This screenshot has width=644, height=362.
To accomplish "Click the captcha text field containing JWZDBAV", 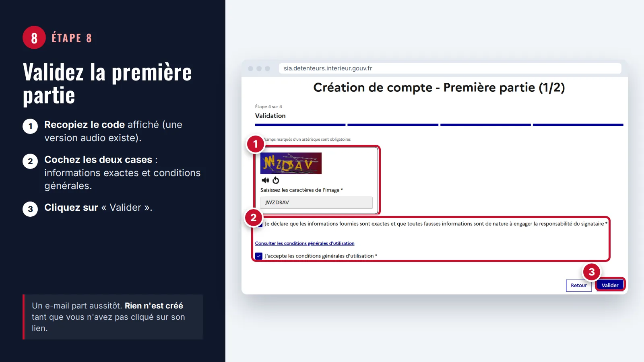I will (x=316, y=202).
